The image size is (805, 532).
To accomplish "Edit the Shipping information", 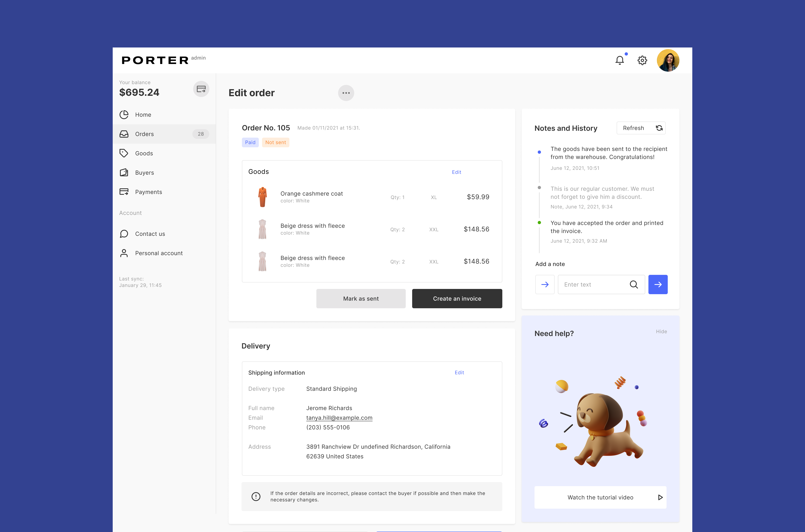I will pyautogui.click(x=459, y=372).
